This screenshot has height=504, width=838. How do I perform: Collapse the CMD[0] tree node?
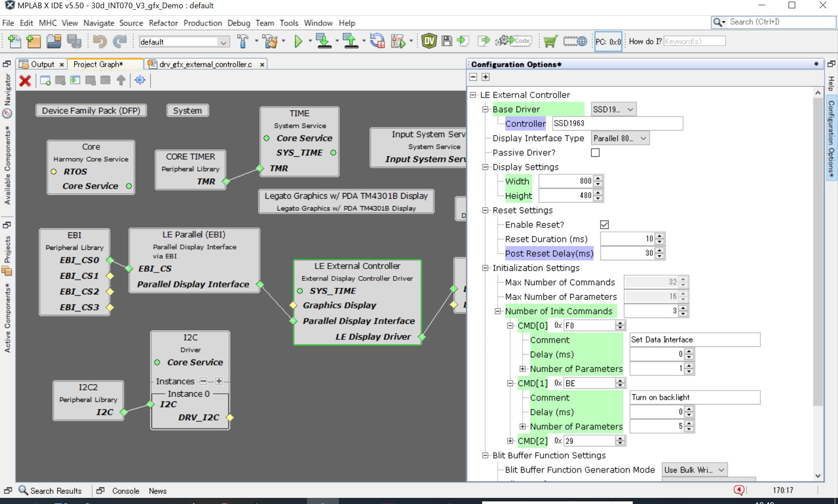coord(510,325)
